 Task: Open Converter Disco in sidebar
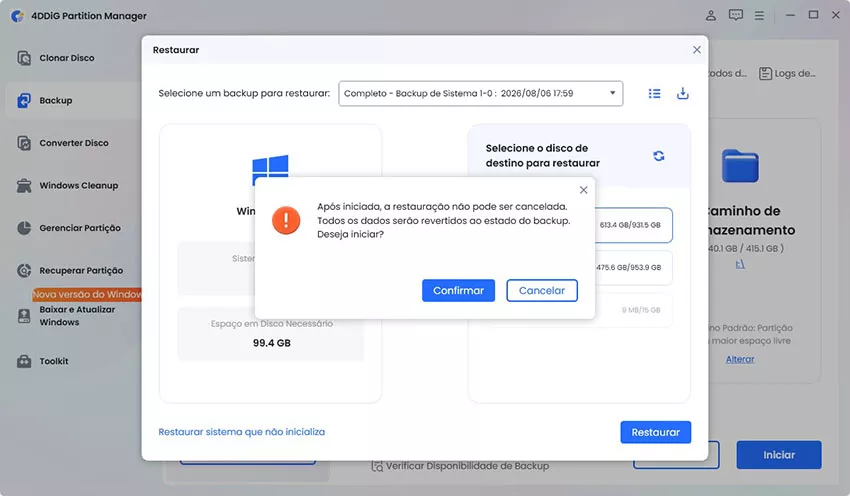(x=73, y=143)
